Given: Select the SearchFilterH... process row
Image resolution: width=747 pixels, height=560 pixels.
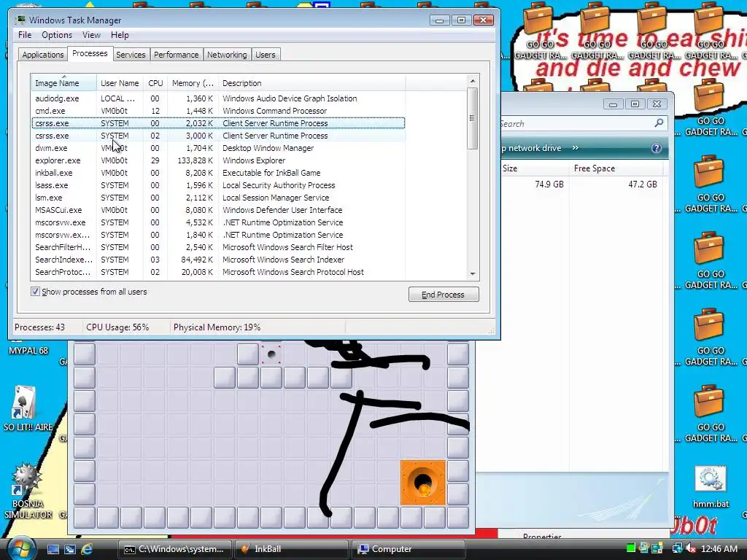Looking at the screenshot, I should tap(218, 247).
